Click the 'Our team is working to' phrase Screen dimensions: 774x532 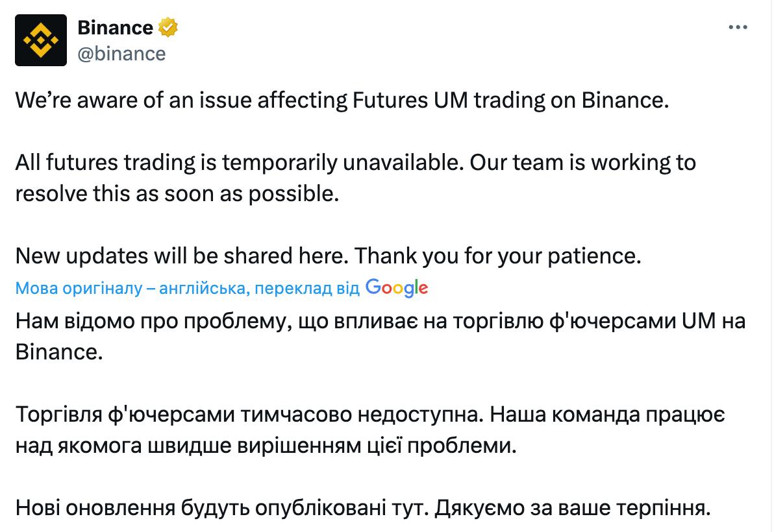pyautogui.click(x=583, y=163)
